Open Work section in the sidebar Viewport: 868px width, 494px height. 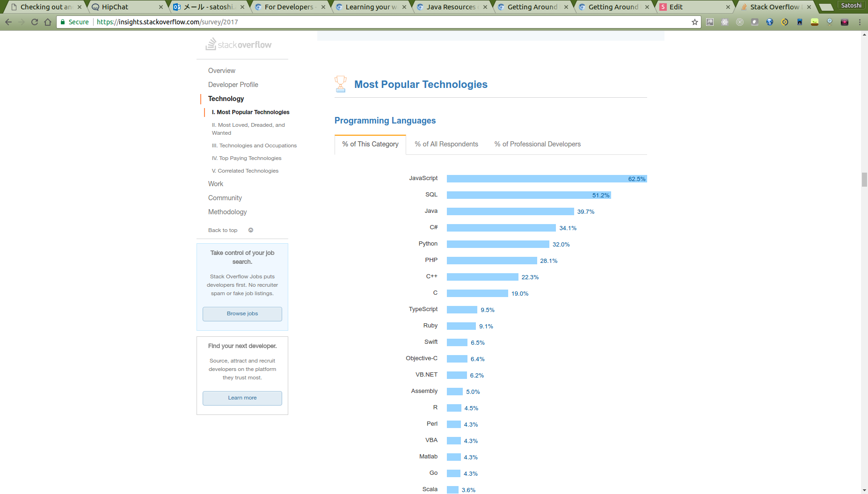click(x=216, y=184)
